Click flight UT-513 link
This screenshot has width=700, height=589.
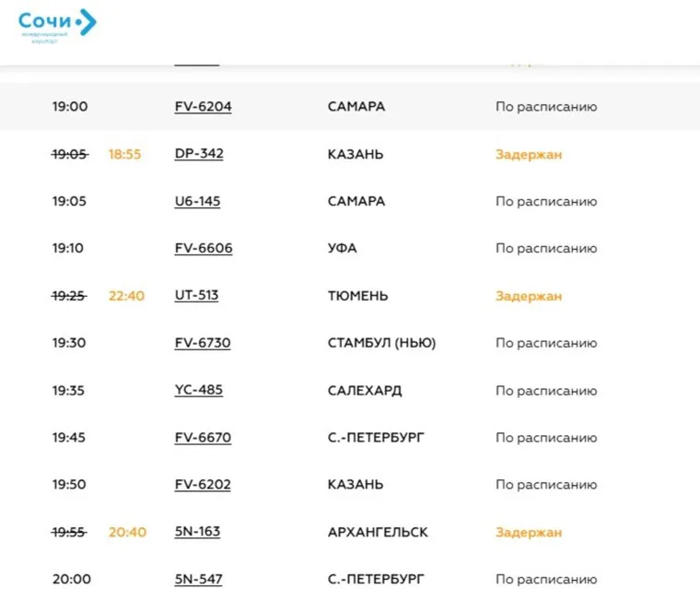[x=196, y=296]
